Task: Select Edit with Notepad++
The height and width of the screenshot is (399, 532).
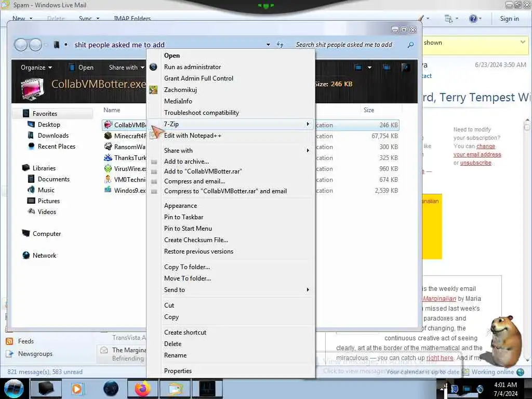Action: pyautogui.click(x=193, y=136)
